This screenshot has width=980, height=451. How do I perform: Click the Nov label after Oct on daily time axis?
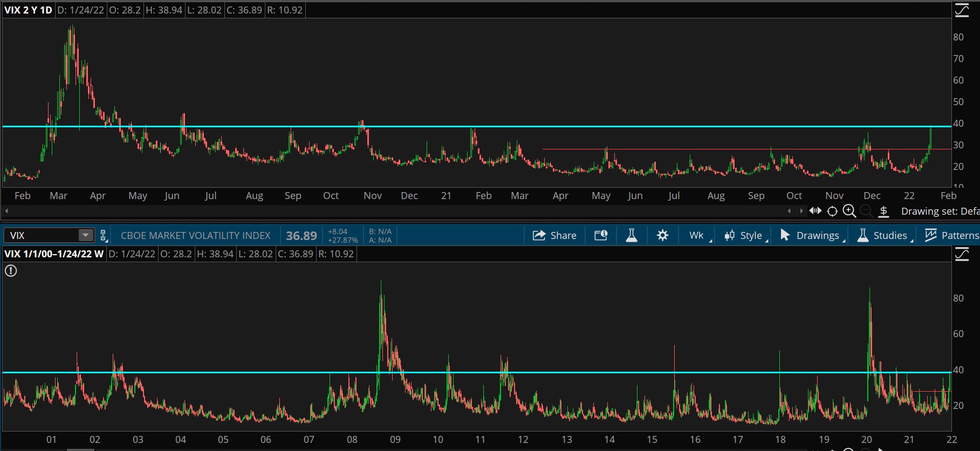point(373,196)
